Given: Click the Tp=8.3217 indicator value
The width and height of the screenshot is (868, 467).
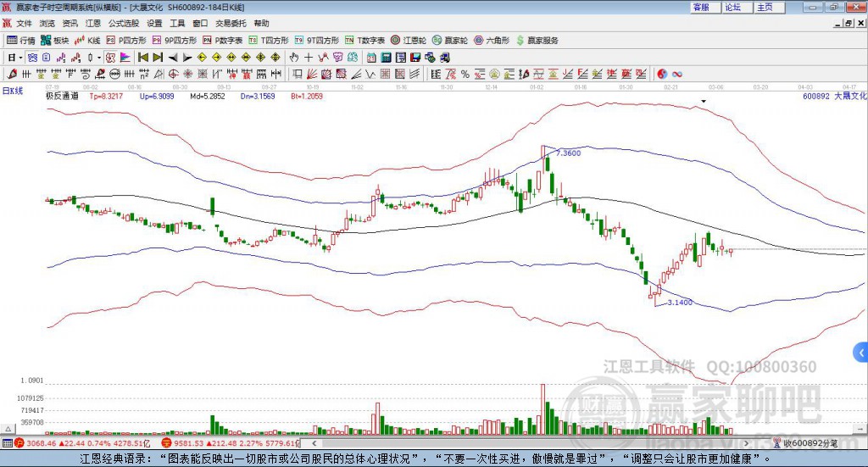Looking at the screenshot, I should 106,96.
